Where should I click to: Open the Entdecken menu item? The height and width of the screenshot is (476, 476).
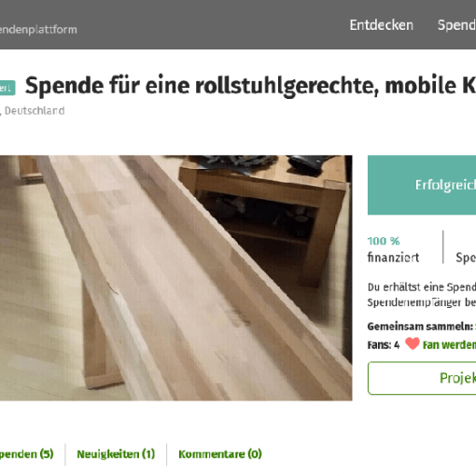click(382, 25)
